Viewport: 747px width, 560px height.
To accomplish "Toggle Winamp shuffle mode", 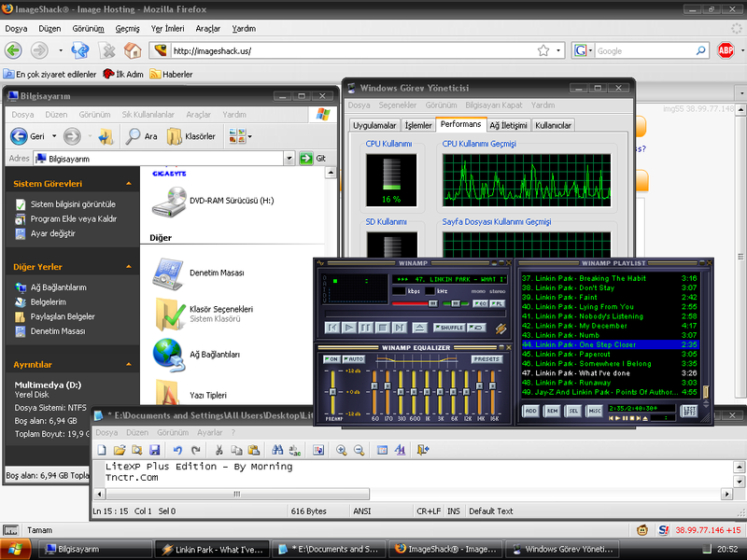I will click(x=449, y=328).
